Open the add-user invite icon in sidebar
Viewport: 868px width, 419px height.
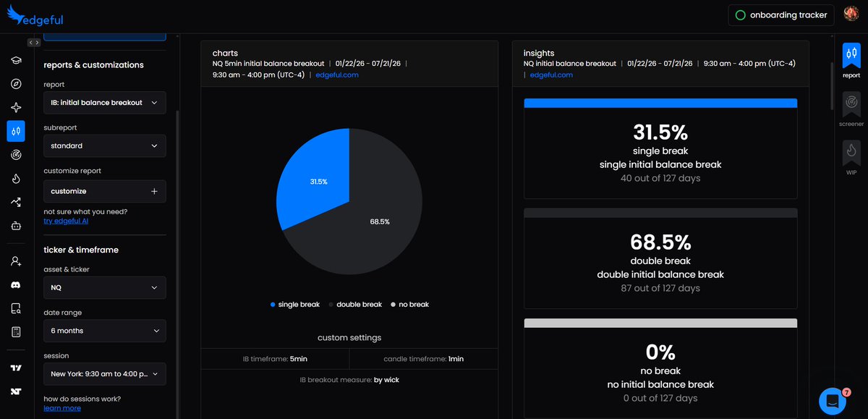(x=16, y=261)
